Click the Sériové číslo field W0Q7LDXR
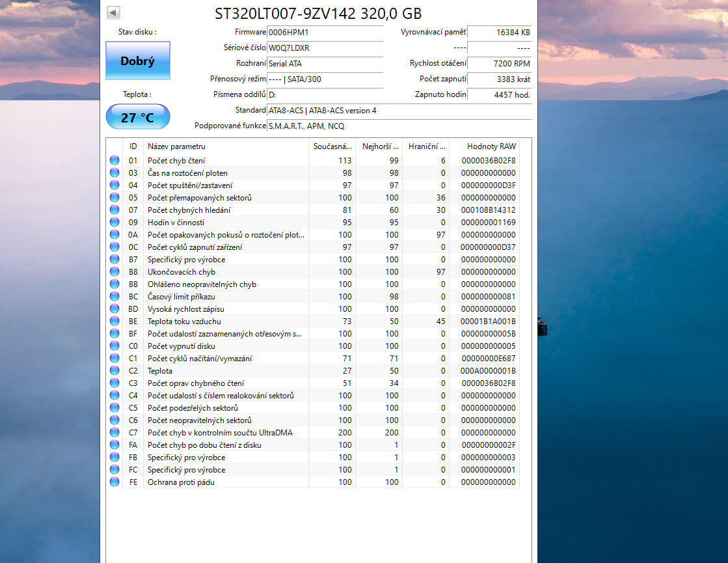Screen dimensions: 728x563 pyautogui.click(x=325, y=48)
